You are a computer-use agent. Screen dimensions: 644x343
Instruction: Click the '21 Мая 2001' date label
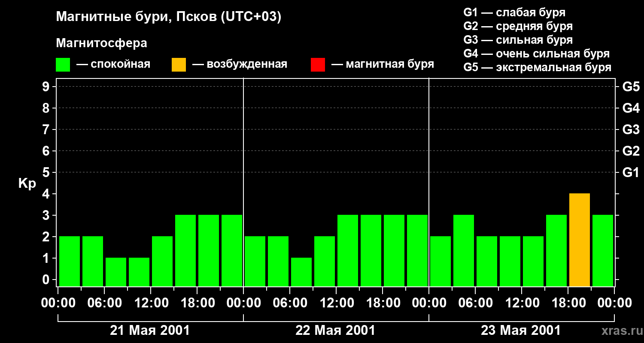pos(150,330)
